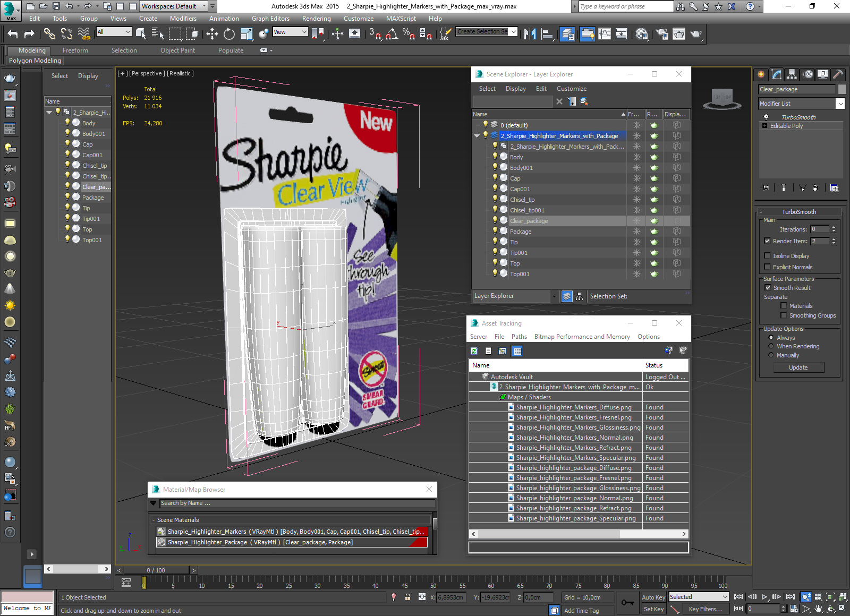Open Render Setup from the toolbar
Viewport: 850px width, 616px height.
tap(662, 34)
